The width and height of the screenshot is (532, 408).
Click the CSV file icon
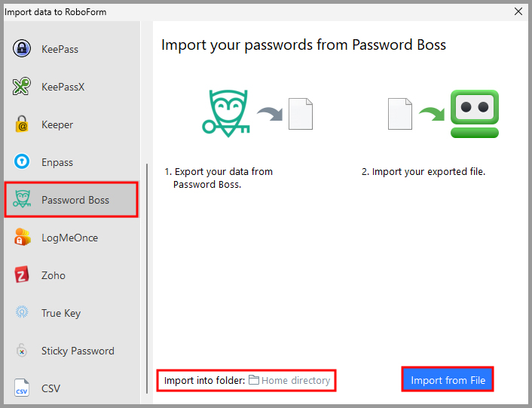[22, 388]
